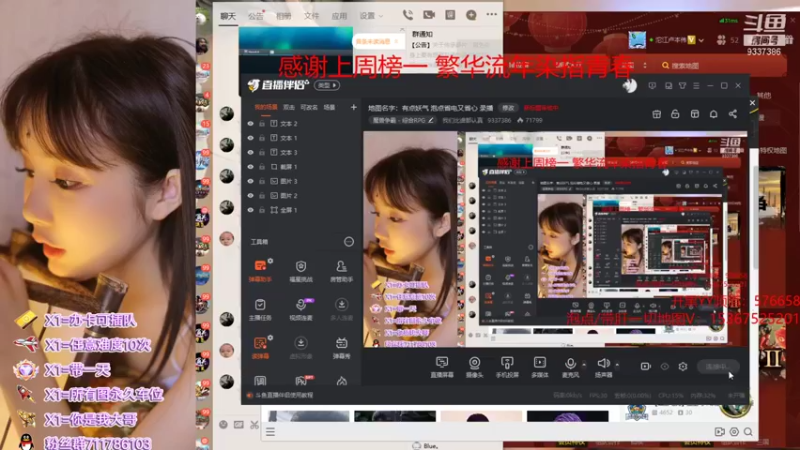Select the 我的场景 scene tab
Viewport: 800px width, 450px height.
(x=266, y=107)
